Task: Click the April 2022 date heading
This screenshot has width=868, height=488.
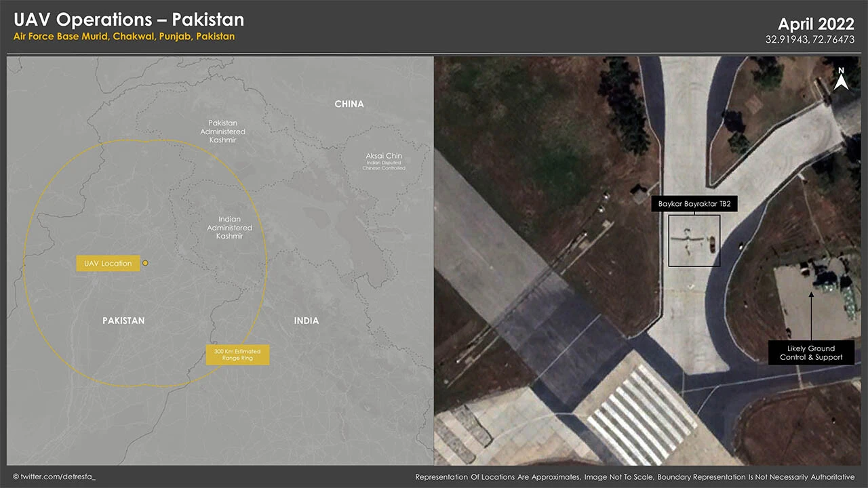Action: (816, 24)
